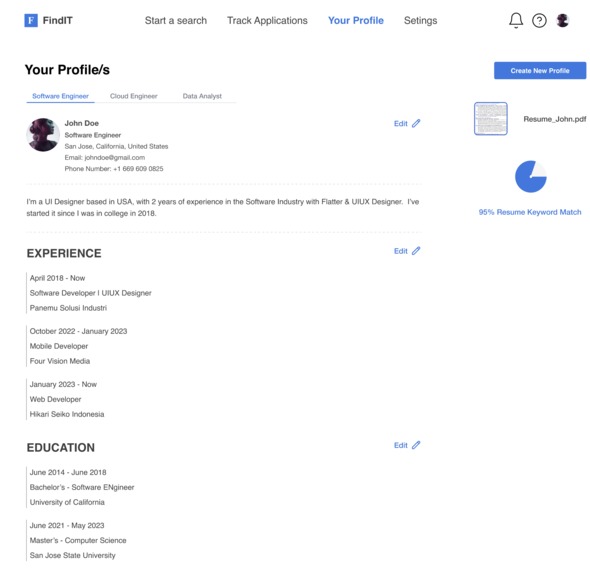The image size is (590, 573).
Task: Click January 2023 - Now date range
Action: click(63, 384)
